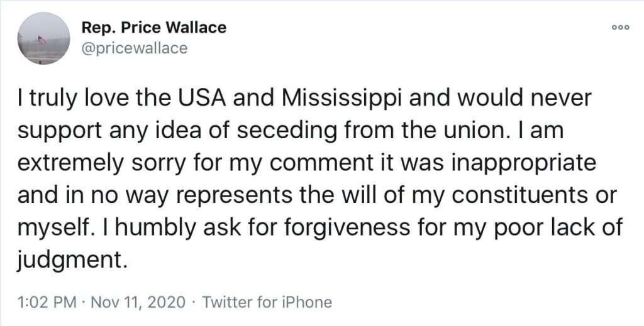Open the three-dot more options menu
The image size is (644, 326).
tap(621, 28)
